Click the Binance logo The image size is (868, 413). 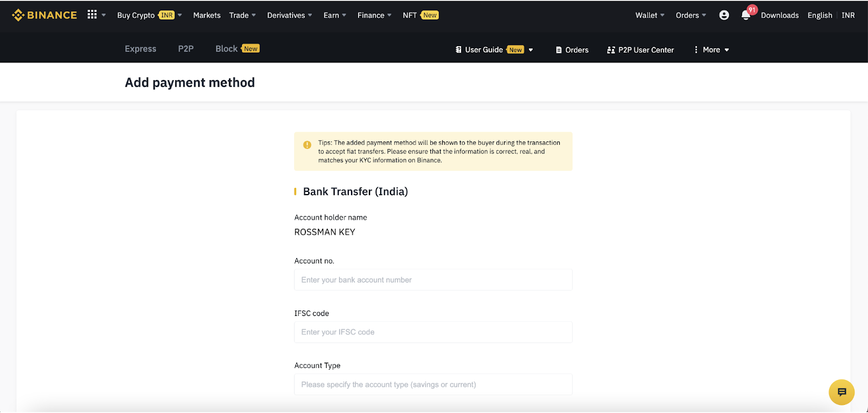[x=44, y=15]
